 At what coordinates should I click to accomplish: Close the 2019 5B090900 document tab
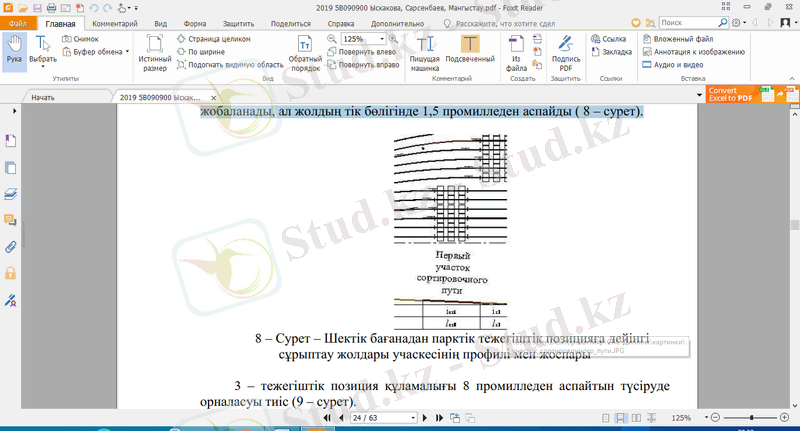[214, 97]
